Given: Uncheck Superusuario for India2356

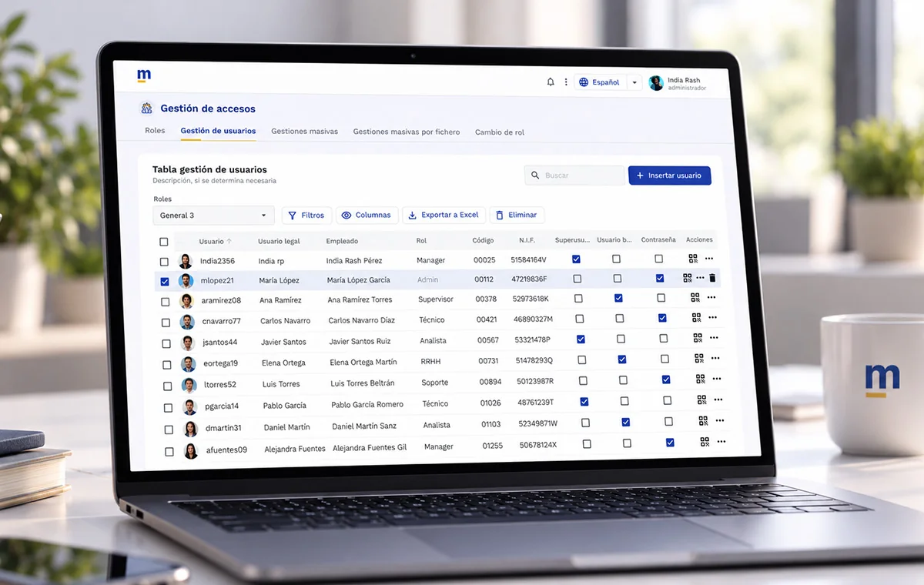Looking at the screenshot, I should (x=576, y=259).
